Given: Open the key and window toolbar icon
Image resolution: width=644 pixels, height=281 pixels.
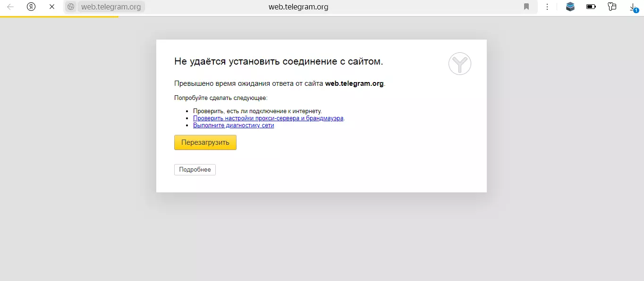Looking at the screenshot, I should click(x=612, y=7).
